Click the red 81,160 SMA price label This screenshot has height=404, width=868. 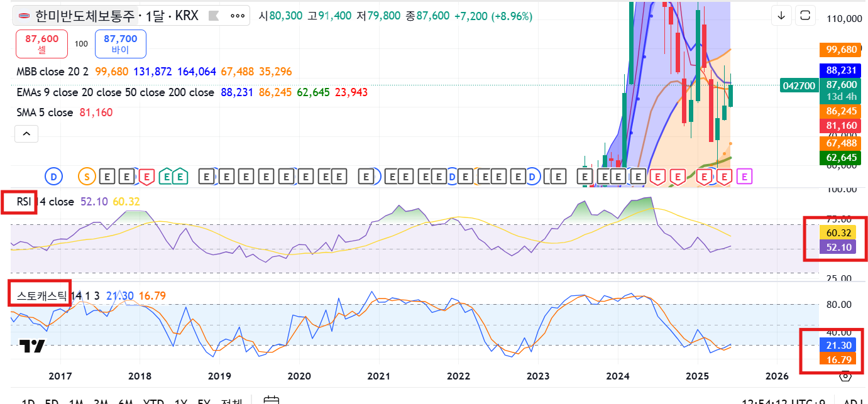click(841, 126)
